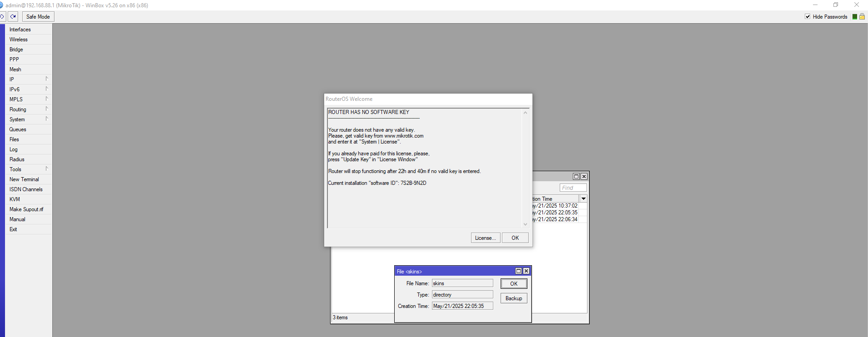Open the Radius menu
868x337 pixels.
29,159
